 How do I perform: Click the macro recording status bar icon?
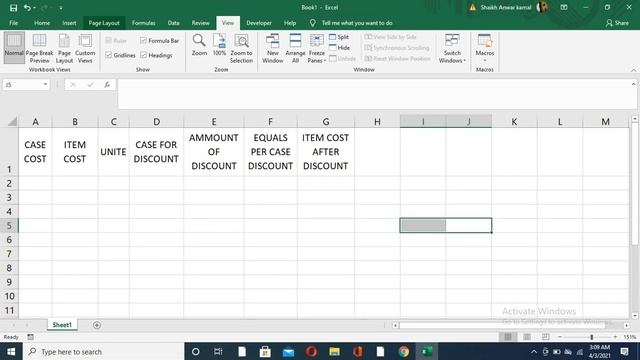(30, 337)
